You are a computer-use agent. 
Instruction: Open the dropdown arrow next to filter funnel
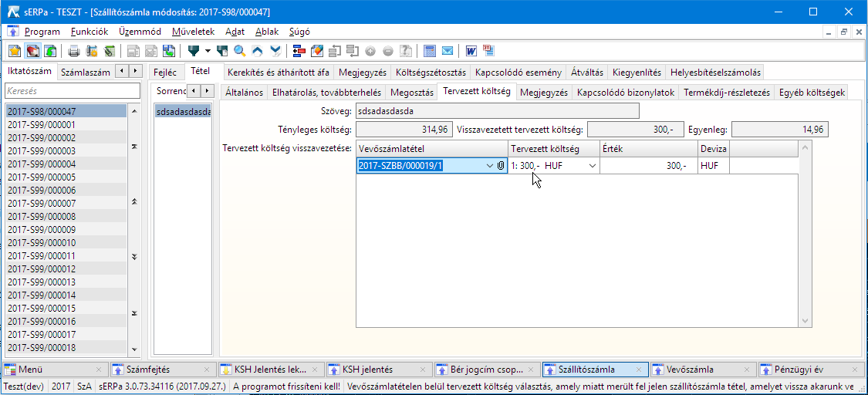click(208, 51)
